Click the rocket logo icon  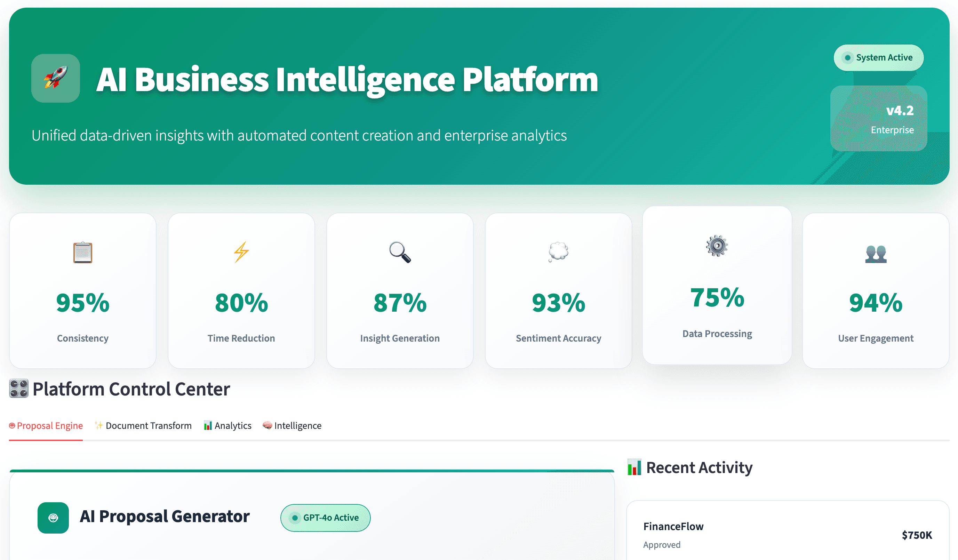[x=56, y=78]
